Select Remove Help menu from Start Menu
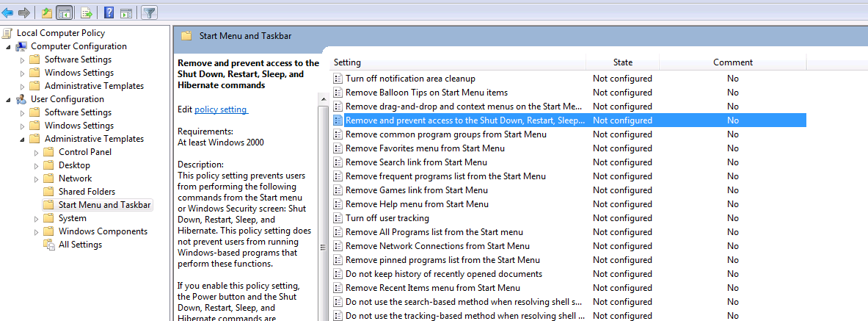The width and height of the screenshot is (868, 321). (417, 204)
